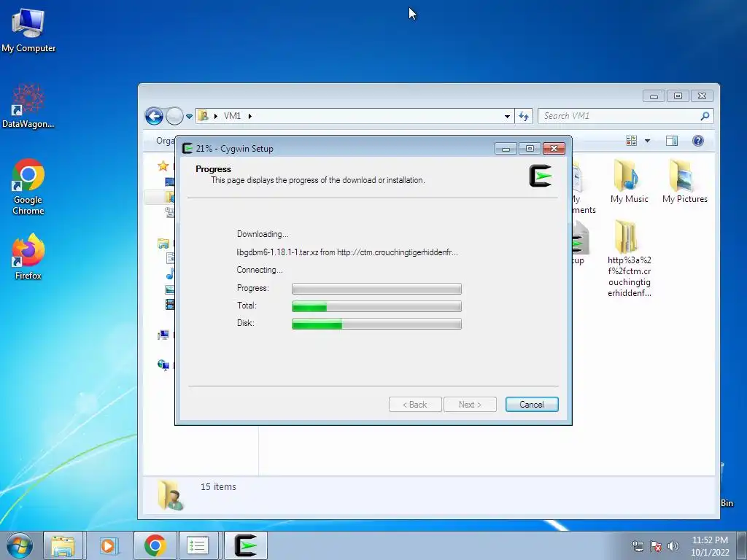Viewport: 747px width, 560px height.
Task: Open media player in the taskbar
Action: tap(108, 545)
